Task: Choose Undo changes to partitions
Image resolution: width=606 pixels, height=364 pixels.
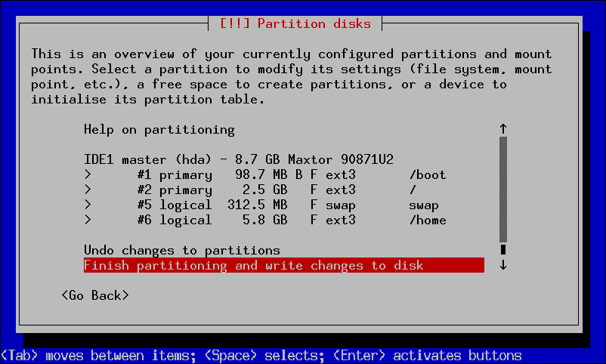Action: tap(182, 251)
